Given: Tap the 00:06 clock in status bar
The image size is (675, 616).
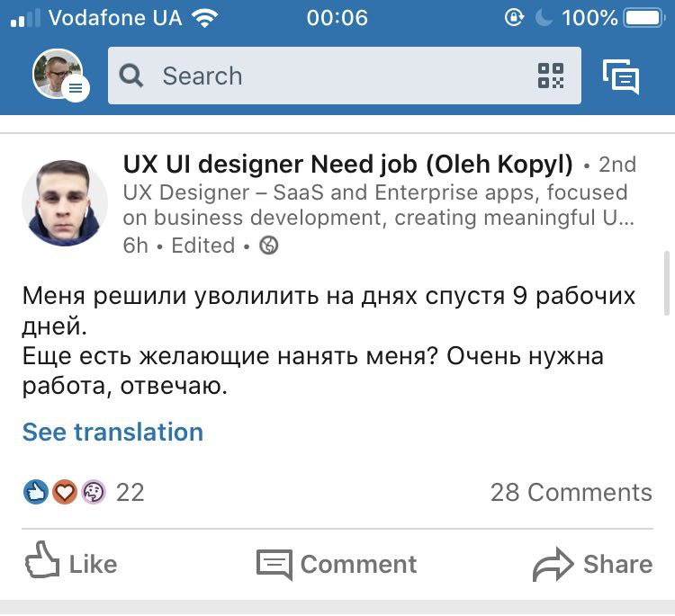Looking at the screenshot, I should tap(337, 18).
